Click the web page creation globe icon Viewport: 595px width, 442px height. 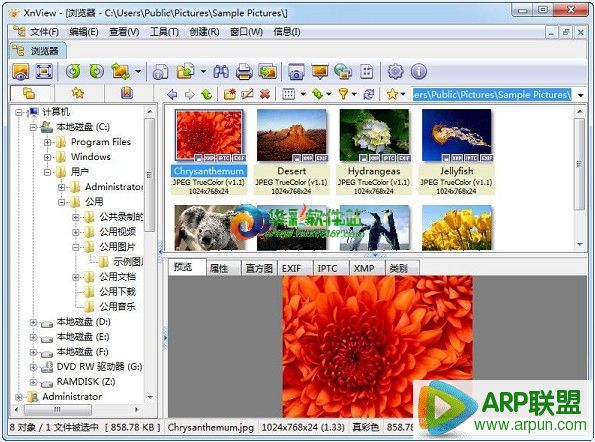point(343,71)
